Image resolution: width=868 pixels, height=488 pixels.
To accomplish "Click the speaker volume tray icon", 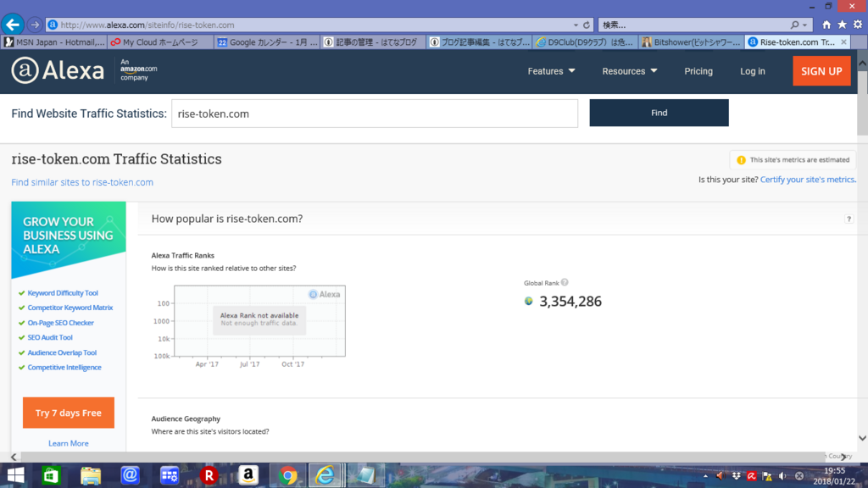I will pyautogui.click(x=782, y=476).
